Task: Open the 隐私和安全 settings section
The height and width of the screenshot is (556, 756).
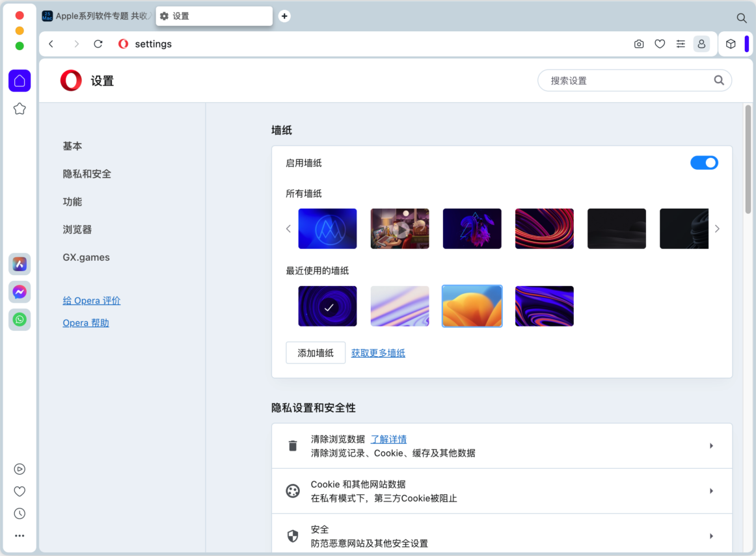Action: click(87, 174)
